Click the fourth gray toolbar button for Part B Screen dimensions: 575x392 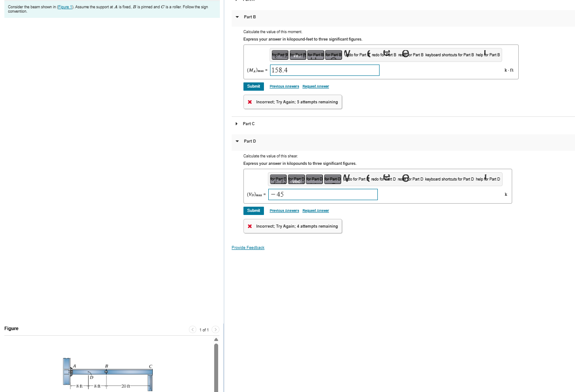click(x=333, y=55)
